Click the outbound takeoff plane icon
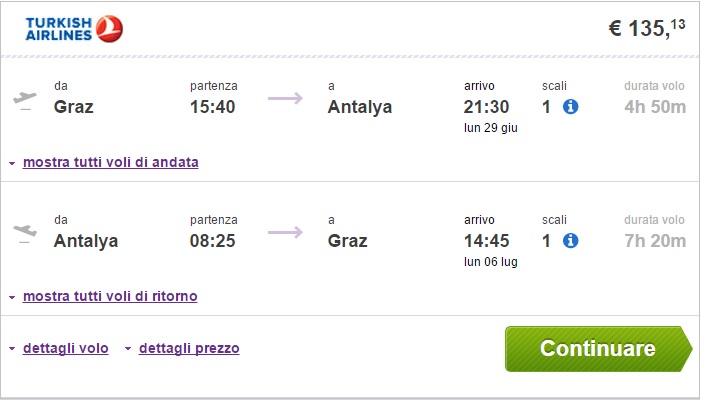 [x=25, y=99]
